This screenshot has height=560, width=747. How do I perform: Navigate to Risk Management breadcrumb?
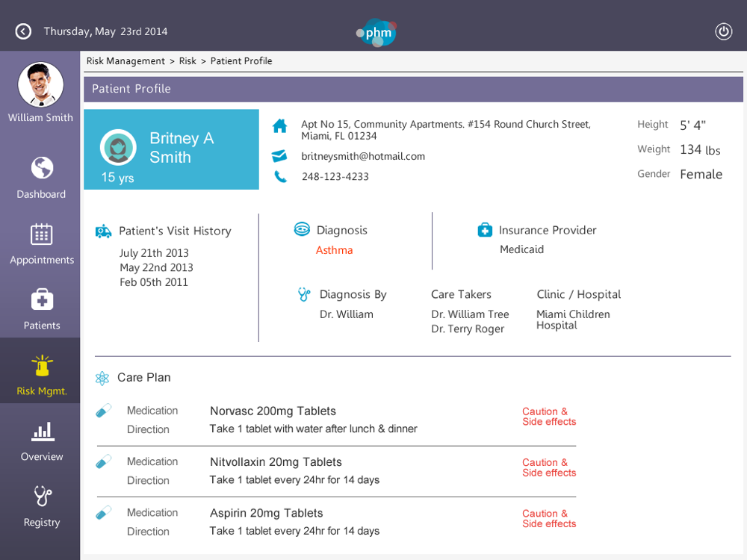pyautogui.click(x=125, y=61)
